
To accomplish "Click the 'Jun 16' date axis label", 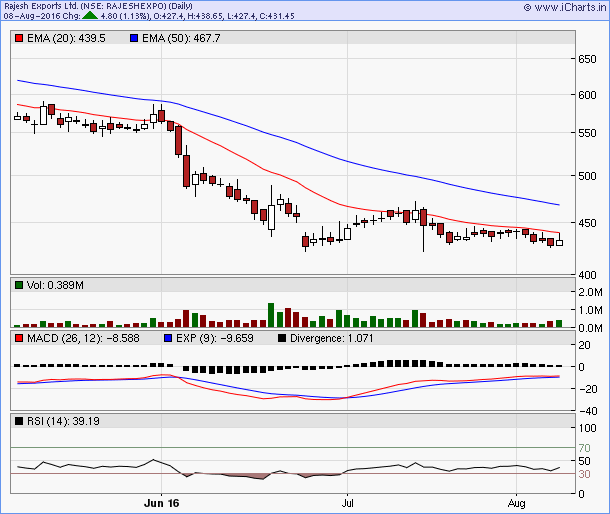I will (161, 503).
